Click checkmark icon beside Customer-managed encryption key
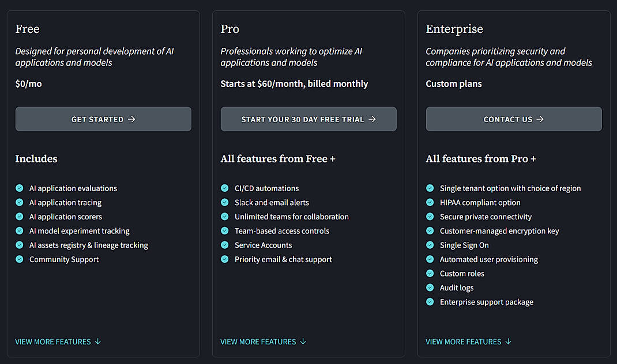This screenshot has width=617, height=364. pyautogui.click(x=430, y=230)
